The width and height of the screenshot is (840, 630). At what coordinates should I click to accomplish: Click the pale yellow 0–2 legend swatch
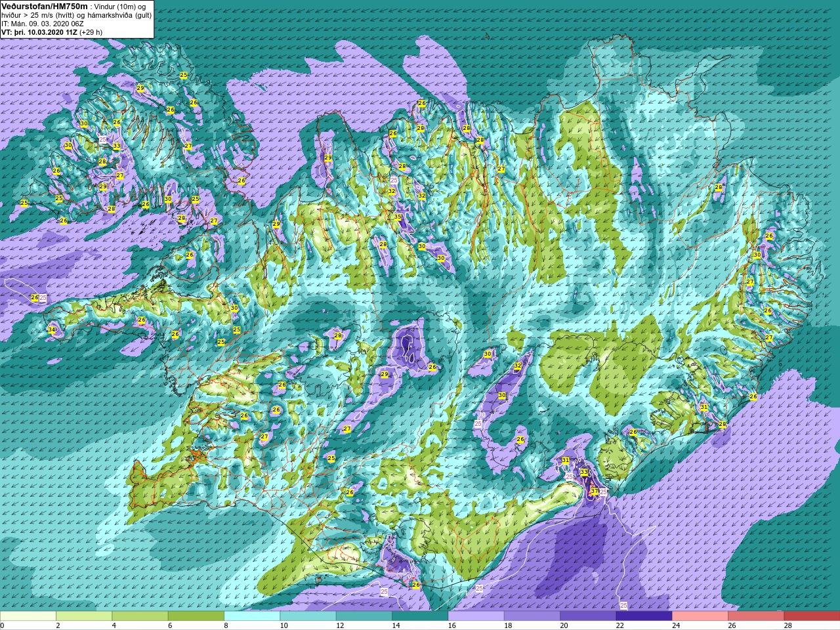coord(28,616)
